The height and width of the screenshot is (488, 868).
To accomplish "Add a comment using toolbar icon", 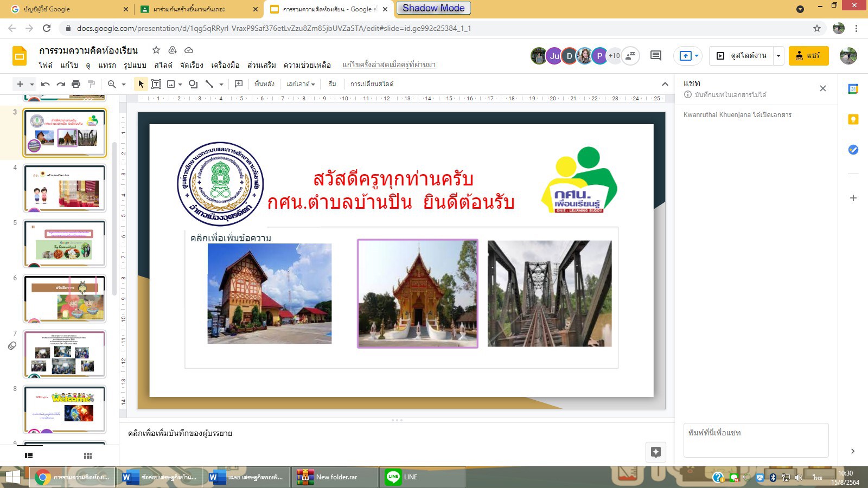I will pyautogui.click(x=239, y=84).
